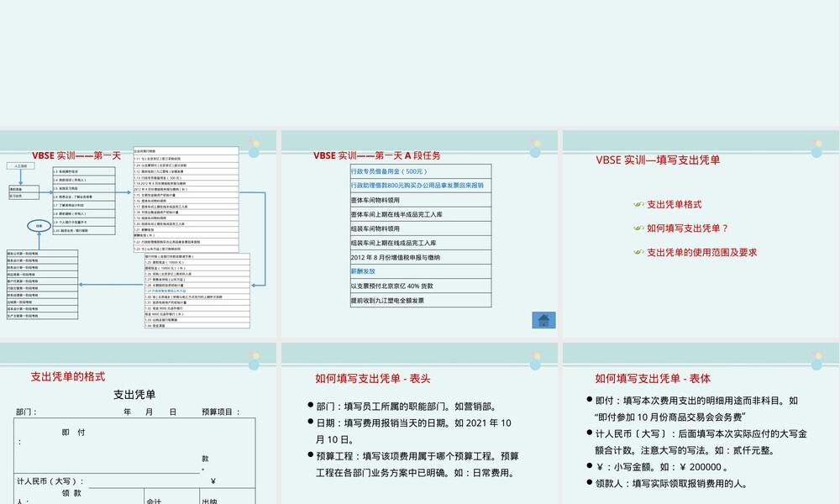The image size is (840, 504).
Task: Click the 出纳 cell in the form
Action: click(209, 501)
